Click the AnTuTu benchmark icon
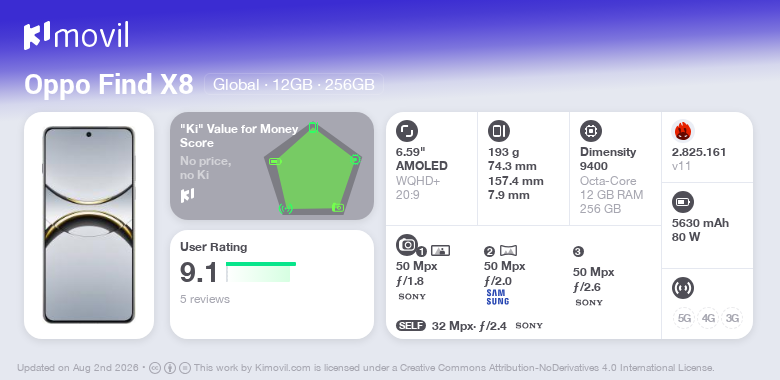The image size is (780, 380). (x=683, y=131)
